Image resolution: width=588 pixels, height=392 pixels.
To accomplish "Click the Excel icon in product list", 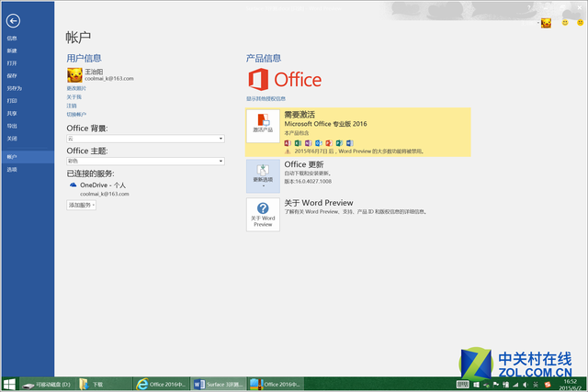I will [x=298, y=143].
